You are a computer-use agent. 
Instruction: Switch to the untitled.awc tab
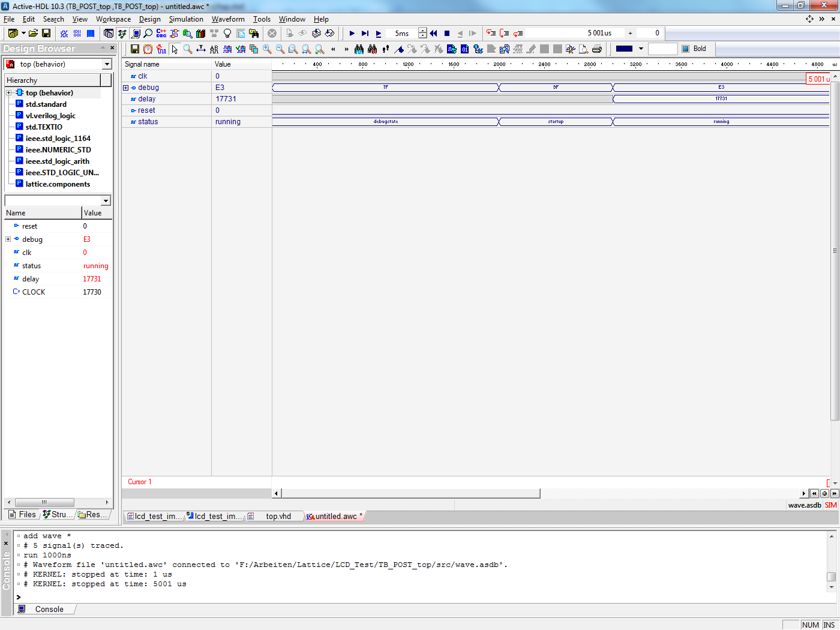click(335, 516)
